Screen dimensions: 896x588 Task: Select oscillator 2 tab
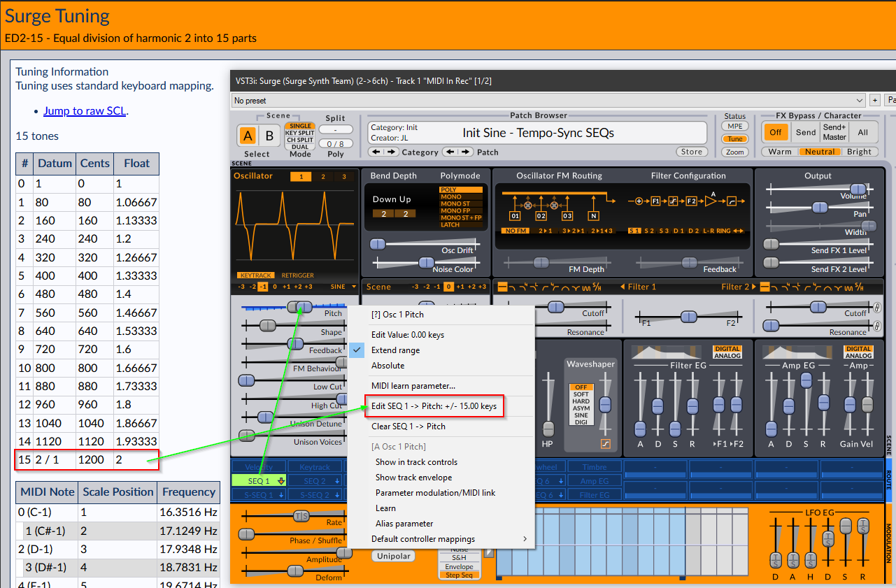tap(323, 177)
